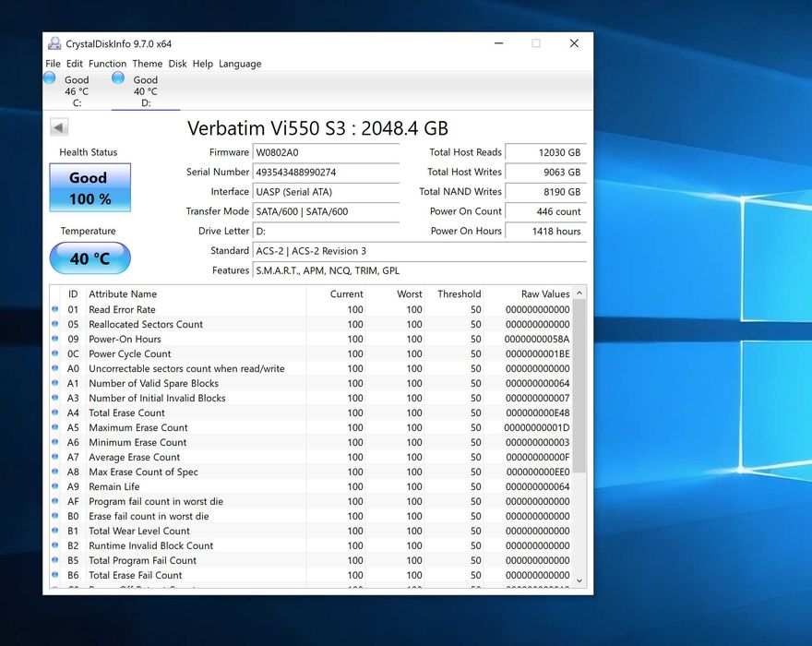This screenshot has height=646, width=812.
Task: Click raw value 00000000058A
Action: 537,339
